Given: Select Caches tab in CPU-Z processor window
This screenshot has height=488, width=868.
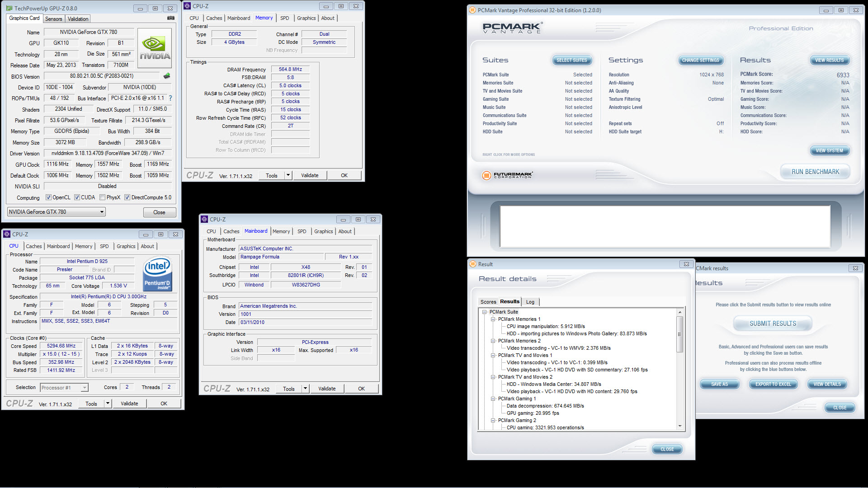Looking at the screenshot, I should tap(34, 246).
